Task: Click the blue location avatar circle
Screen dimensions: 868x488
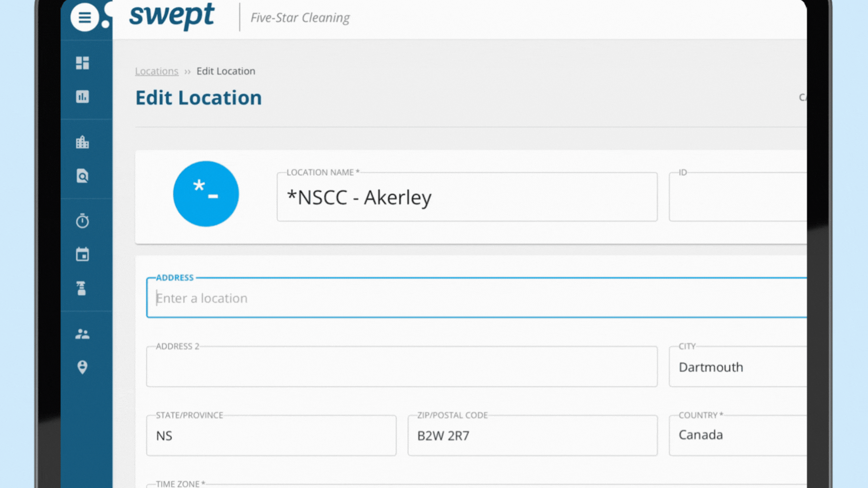Action: click(x=206, y=194)
